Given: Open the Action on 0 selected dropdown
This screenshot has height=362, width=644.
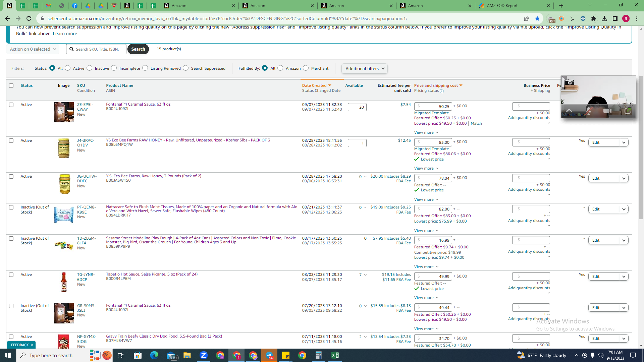Looking at the screenshot, I should tap(33, 49).
